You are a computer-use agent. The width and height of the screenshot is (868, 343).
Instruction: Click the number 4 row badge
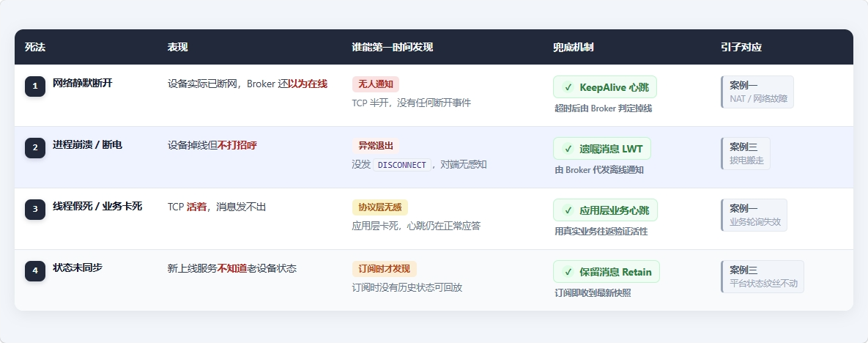(35, 270)
